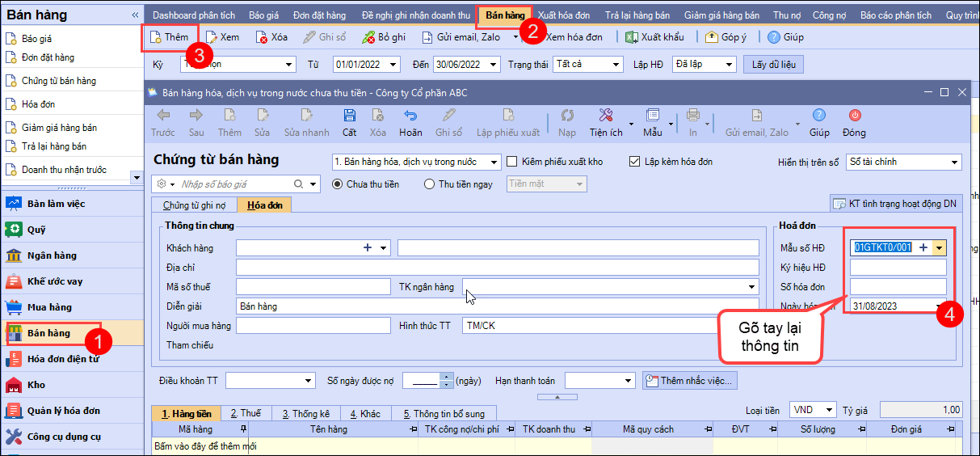
Task: Open the 2. Thuế tab
Action: point(245,414)
